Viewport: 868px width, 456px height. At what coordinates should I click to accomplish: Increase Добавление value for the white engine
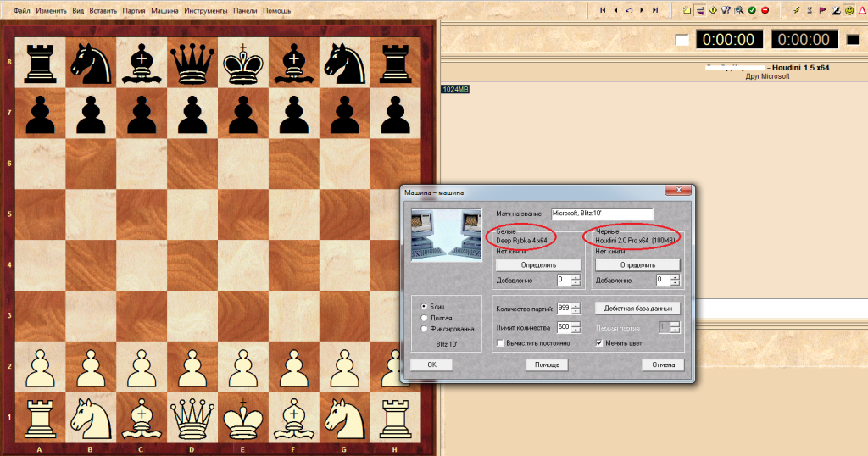(576, 276)
